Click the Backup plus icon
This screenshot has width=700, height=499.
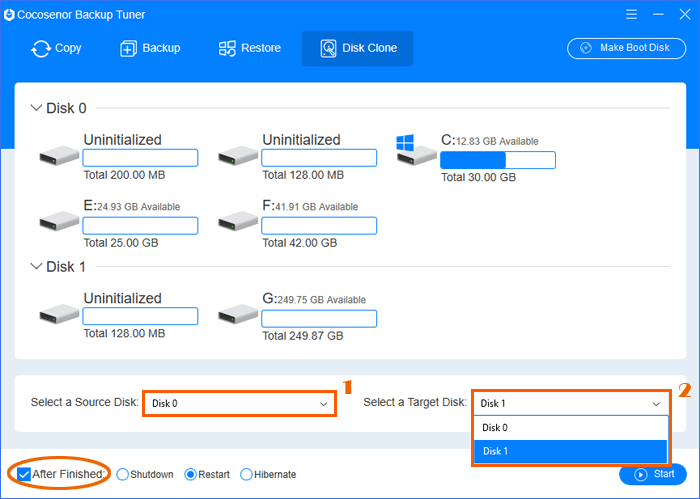(x=129, y=49)
